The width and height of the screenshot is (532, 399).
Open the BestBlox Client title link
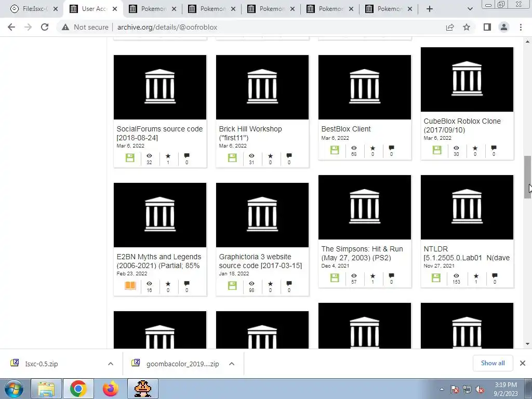point(345,129)
